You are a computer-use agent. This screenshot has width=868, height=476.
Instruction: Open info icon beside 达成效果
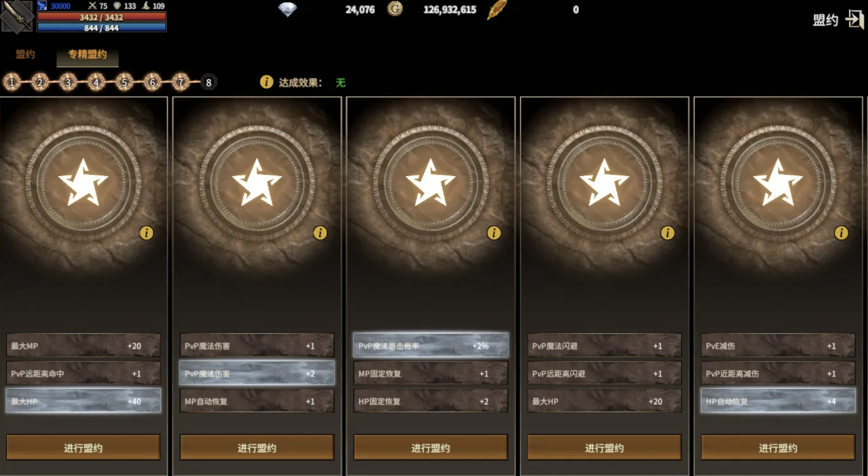coord(266,82)
